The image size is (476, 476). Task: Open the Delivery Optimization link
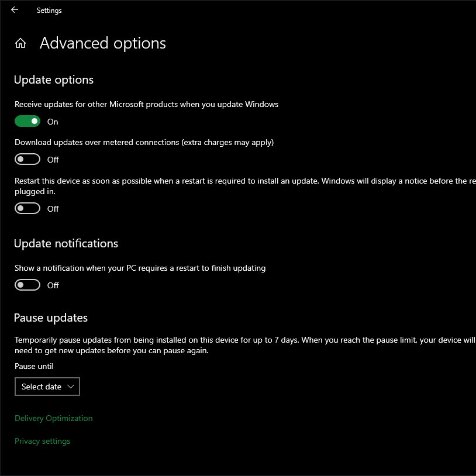tap(53, 418)
